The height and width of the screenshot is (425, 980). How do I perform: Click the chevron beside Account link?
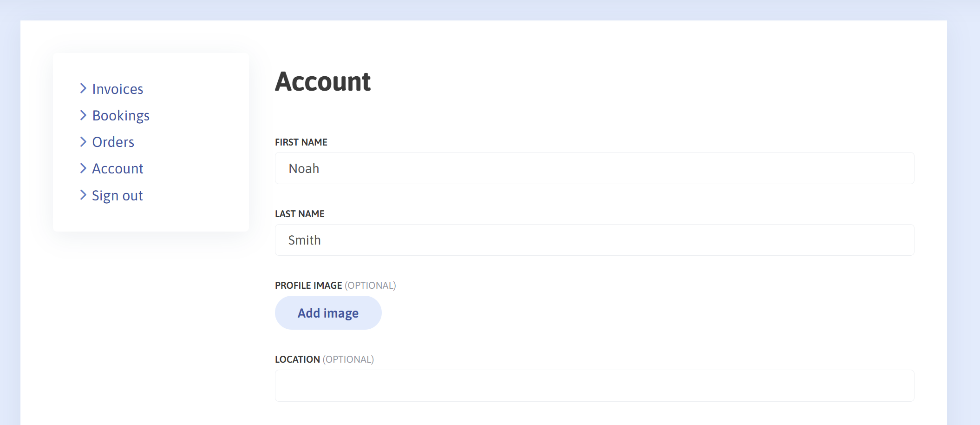tap(83, 168)
